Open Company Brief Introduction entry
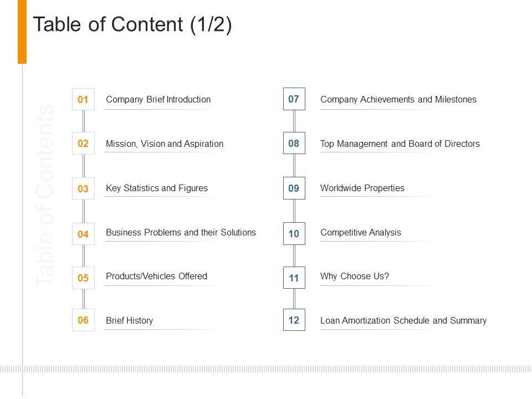The width and height of the screenshot is (532, 399). [x=158, y=100]
